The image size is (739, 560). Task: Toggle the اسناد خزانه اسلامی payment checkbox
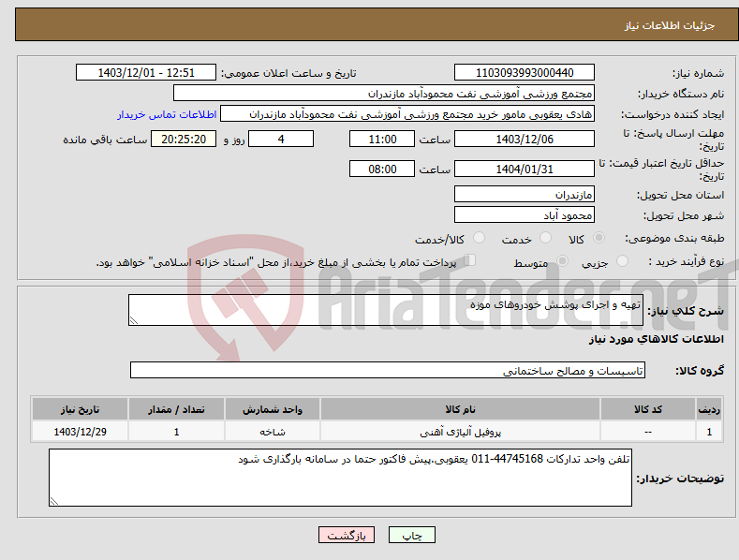pyautogui.click(x=470, y=259)
